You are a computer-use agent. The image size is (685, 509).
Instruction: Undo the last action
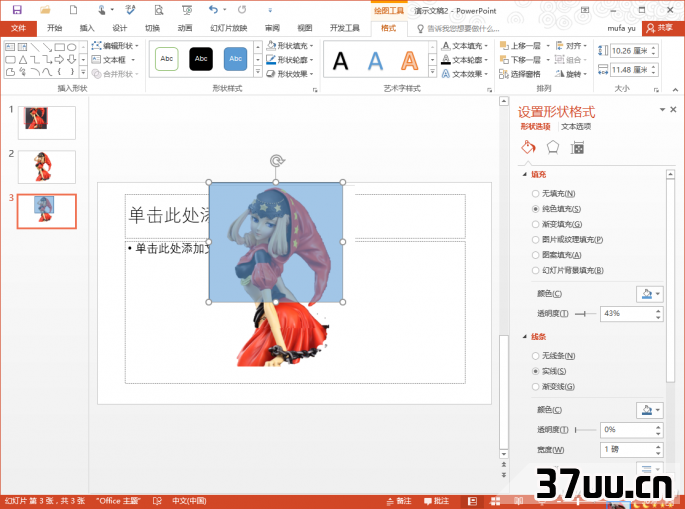point(213,10)
